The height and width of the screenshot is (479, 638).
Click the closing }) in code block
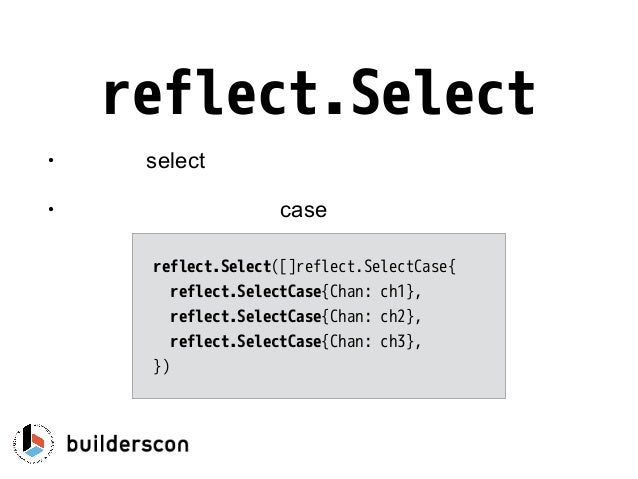click(x=161, y=366)
